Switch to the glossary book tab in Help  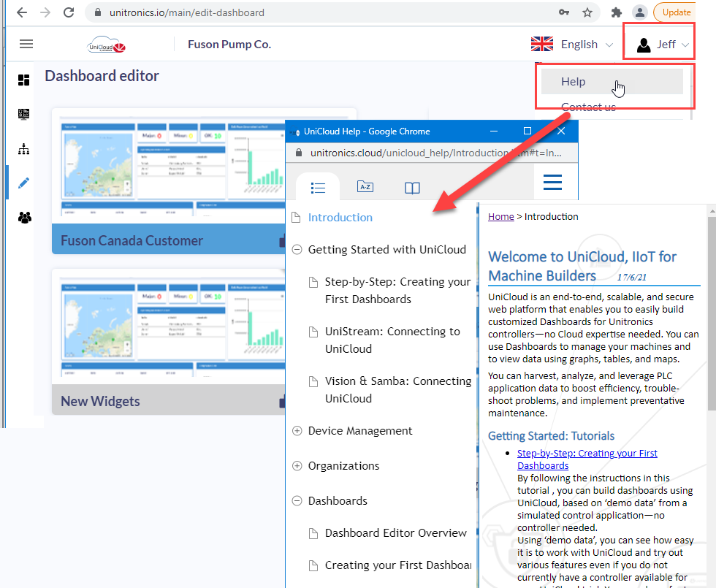point(412,188)
